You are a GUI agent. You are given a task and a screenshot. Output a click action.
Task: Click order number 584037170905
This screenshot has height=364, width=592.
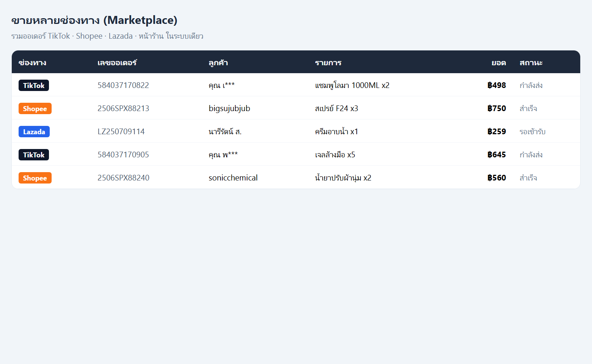pyautogui.click(x=123, y=155)
